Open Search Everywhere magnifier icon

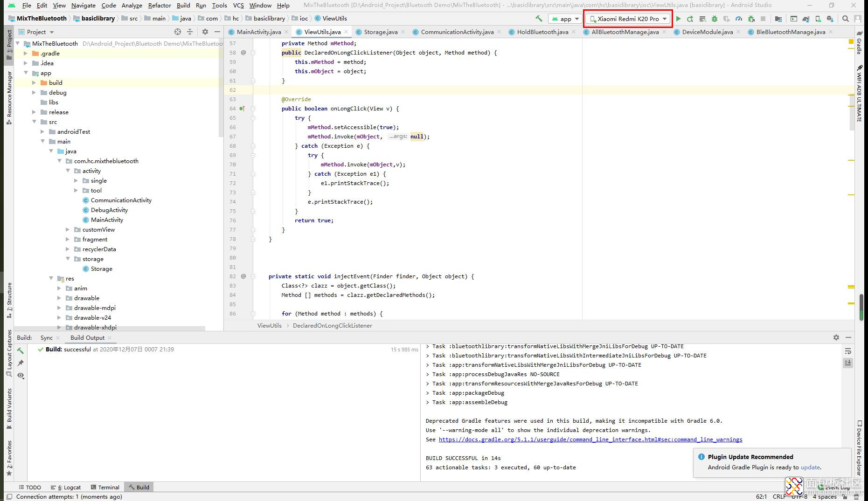pyautogui.click(x=846, y=19)
